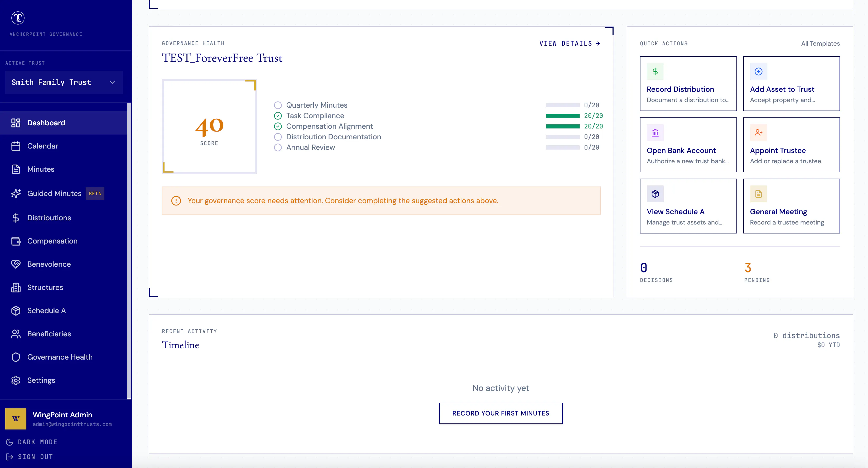Viewport: 868px width, 468px height.
Task: Click admin@wingpointtrusts.com email text
Action: 72,424
